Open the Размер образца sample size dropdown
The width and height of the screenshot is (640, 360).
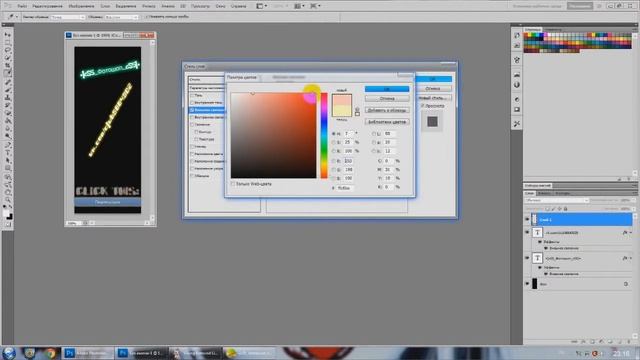point(68,17)
